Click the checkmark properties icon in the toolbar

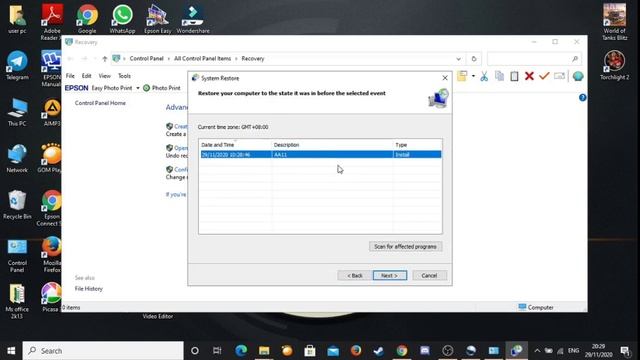click(544, 76)
